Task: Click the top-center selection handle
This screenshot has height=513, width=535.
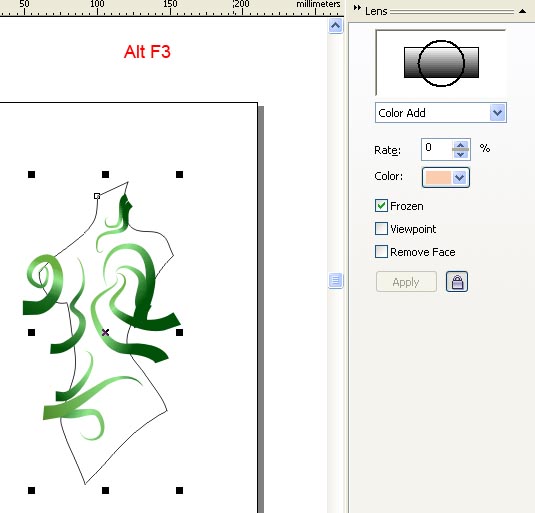Action: click(x=105, y=175)
